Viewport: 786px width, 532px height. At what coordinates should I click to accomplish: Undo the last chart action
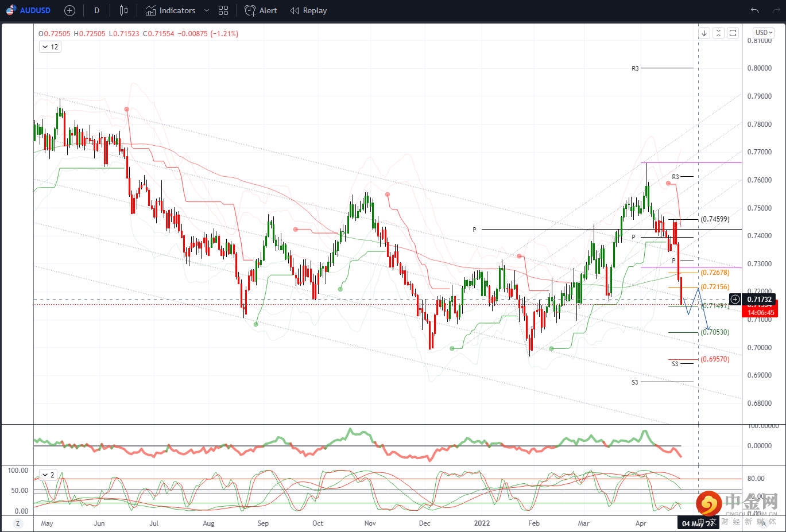[x=754, y=10]
